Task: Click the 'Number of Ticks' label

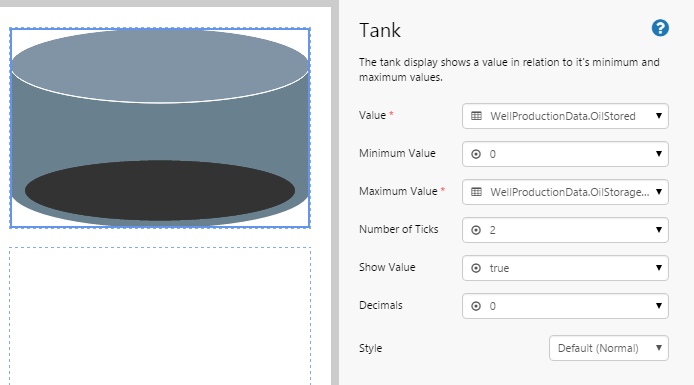Action: click(398, 229)
